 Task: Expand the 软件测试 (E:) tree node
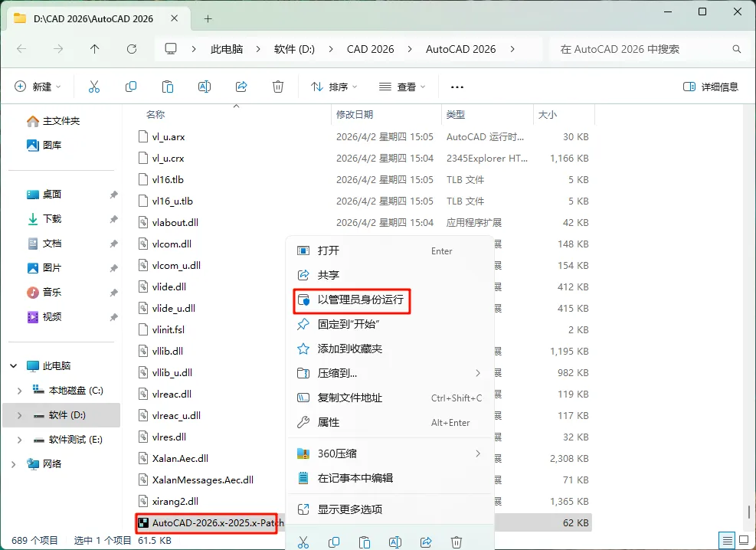[x=19, y=440]
